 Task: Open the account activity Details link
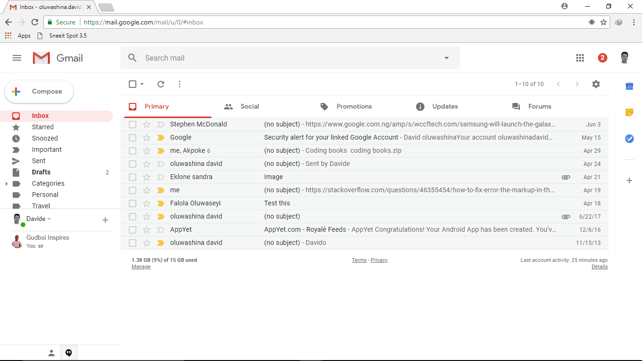click(x=600, y=267)
